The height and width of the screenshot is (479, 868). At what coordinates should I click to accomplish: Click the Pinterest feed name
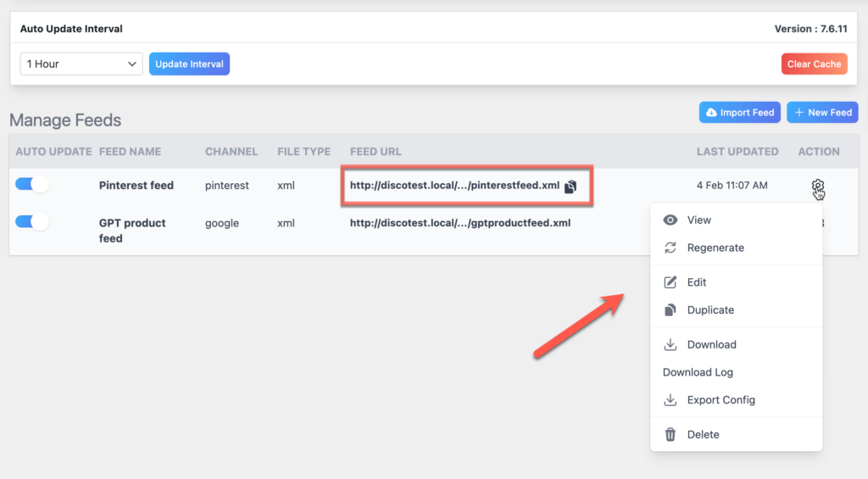[x=136, y=186]
